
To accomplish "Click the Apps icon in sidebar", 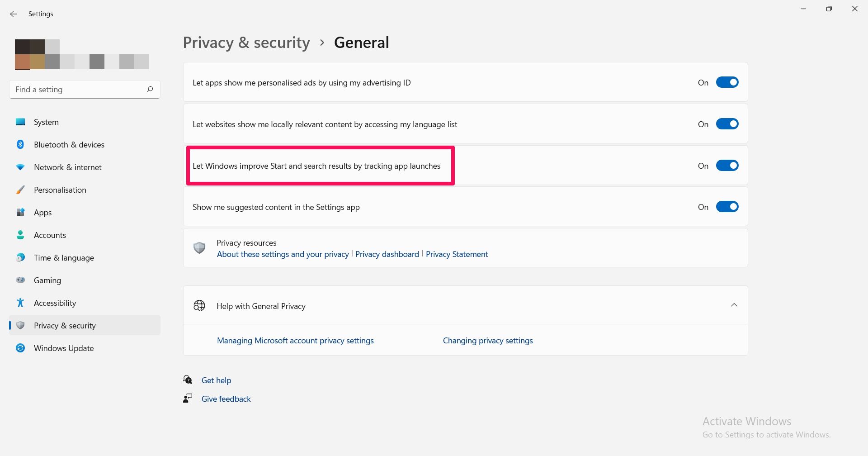I will pyautogui.click(x=20, y=212).
